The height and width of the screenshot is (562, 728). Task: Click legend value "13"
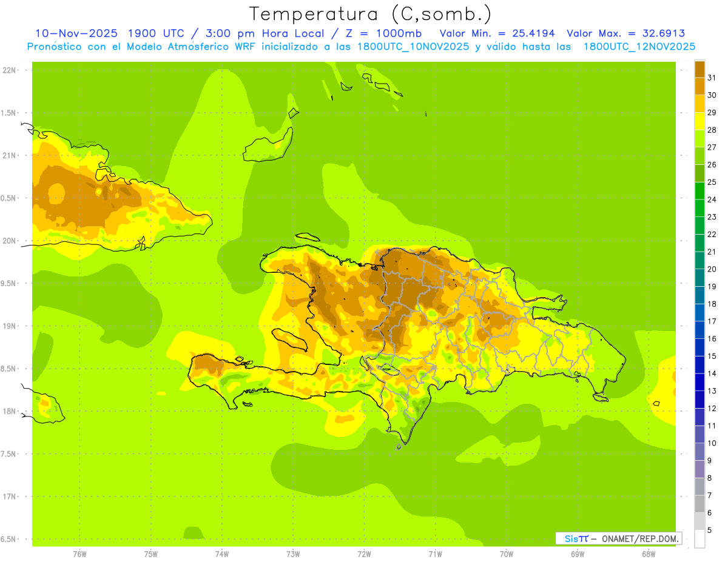point(712,391)
